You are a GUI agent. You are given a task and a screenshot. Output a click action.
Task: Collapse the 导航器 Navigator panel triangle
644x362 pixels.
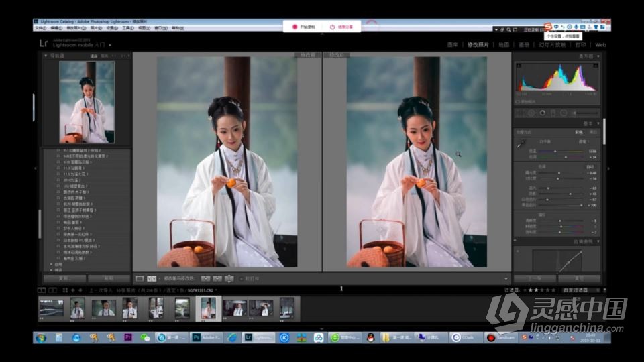46,56
